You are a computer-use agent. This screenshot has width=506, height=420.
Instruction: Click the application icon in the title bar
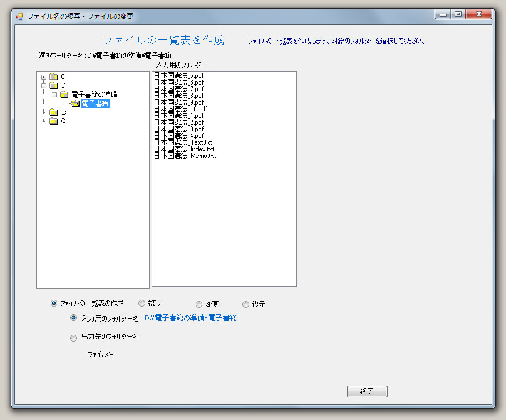pyautogui.click(x=19, y=16)
